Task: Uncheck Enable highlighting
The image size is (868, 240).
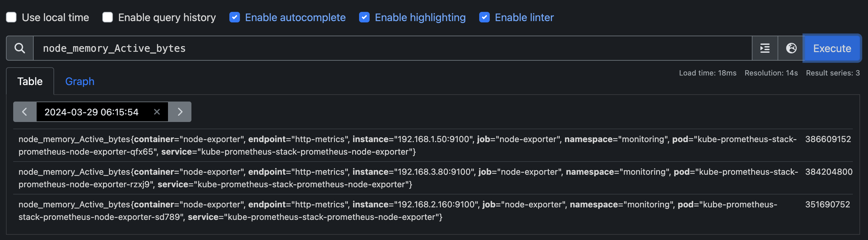Action: tap(364, 17)
